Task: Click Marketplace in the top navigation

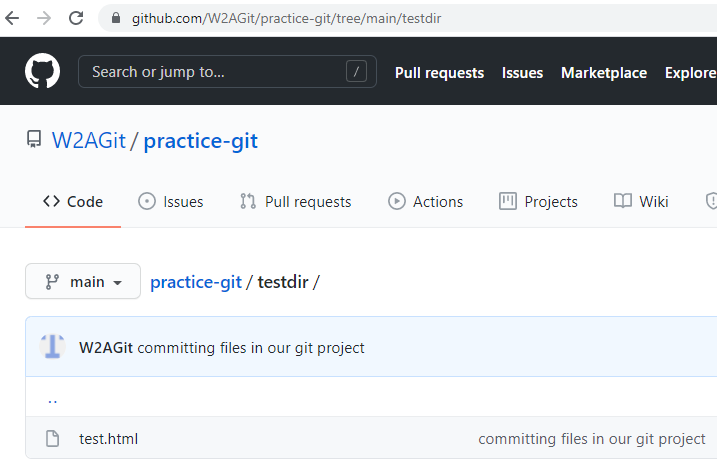Action: tap(604, 73)
